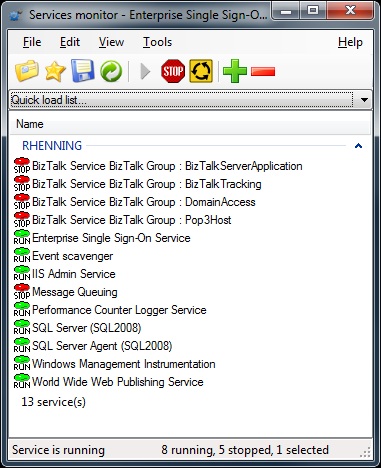Viewport: 381px width, 468px height.
Task: Click 'Service is running' status text
Action: (58, 450)
